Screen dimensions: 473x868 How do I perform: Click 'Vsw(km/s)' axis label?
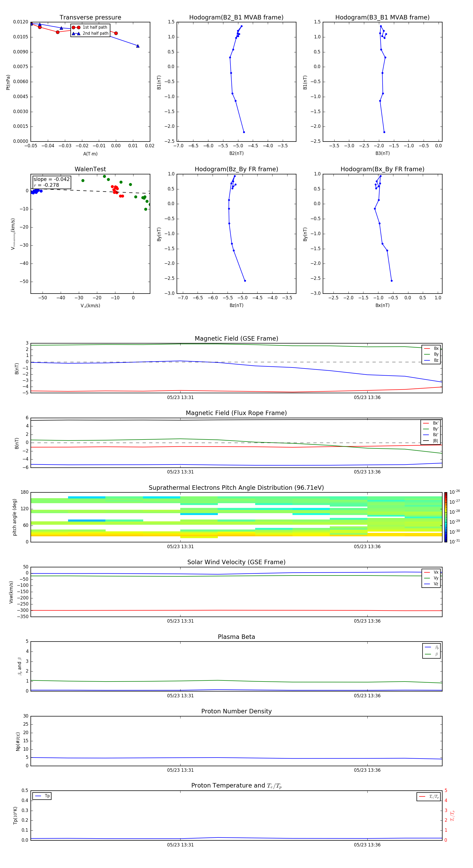[11, 592]
